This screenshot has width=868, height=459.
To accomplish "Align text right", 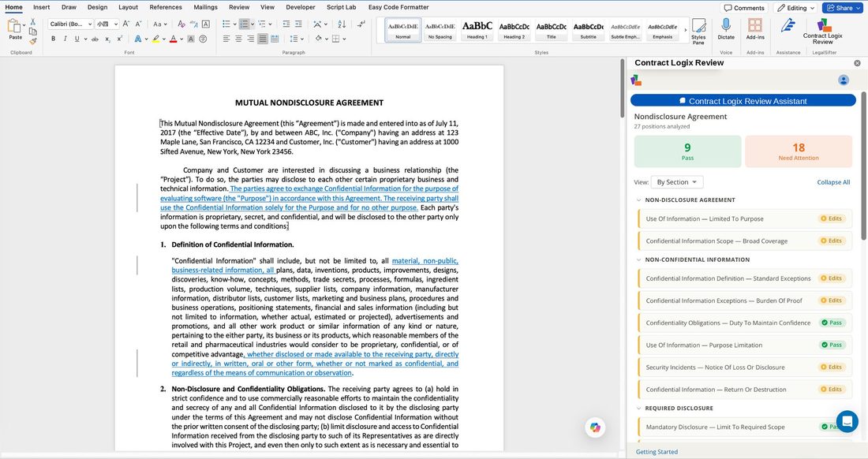I will pos(251,39).
